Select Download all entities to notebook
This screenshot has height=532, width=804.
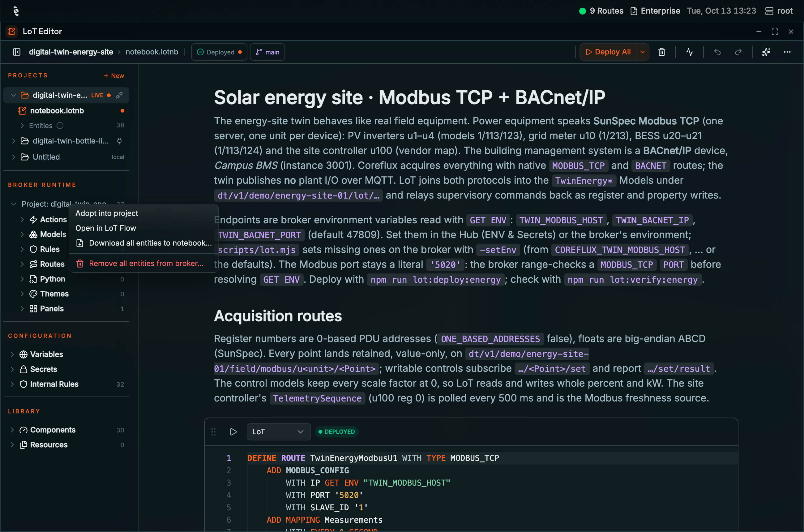tap(144, 243)
